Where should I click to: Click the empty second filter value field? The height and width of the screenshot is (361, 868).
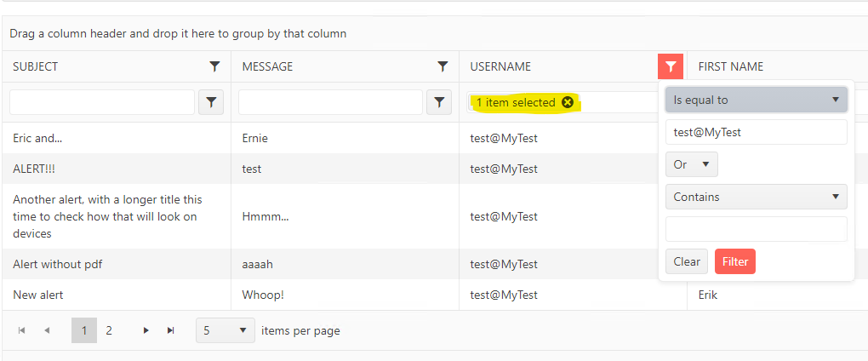tap(756, 229)
